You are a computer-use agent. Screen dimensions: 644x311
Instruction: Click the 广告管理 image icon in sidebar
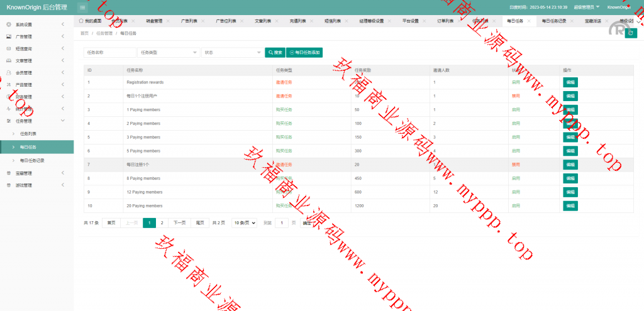point(8,36)
